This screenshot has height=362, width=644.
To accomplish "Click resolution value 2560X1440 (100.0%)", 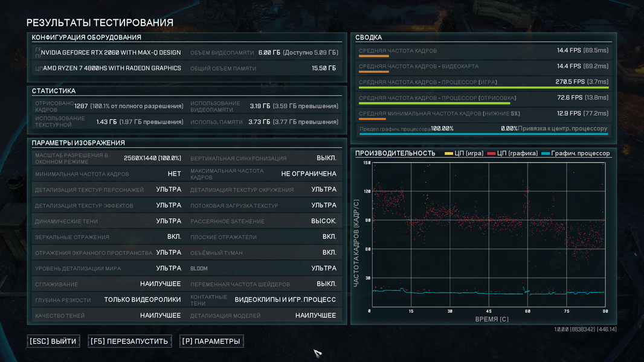I will pos(152,158).
